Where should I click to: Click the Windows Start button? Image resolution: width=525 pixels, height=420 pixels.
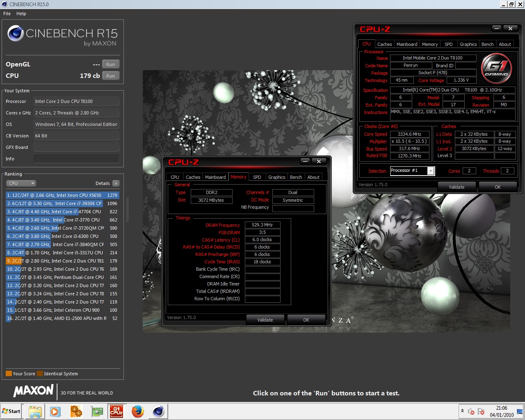[x=11, y=411]
